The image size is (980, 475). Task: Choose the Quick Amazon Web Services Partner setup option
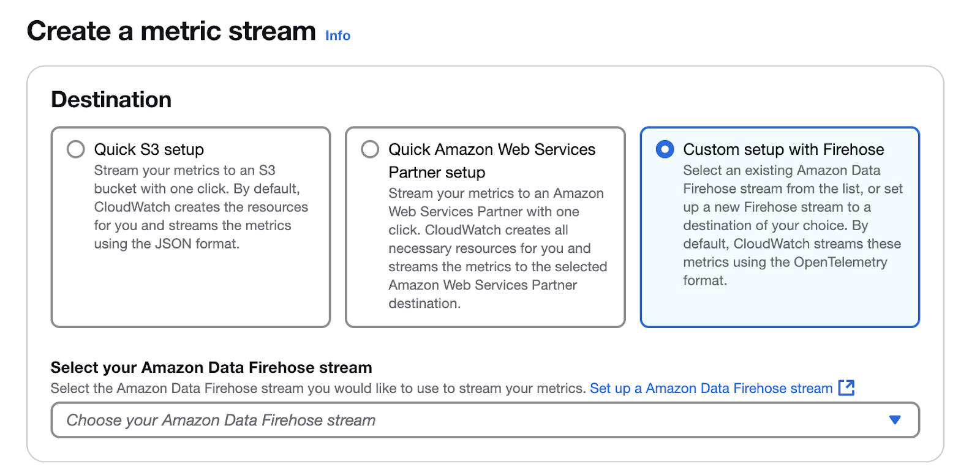[x=370, y=149]
